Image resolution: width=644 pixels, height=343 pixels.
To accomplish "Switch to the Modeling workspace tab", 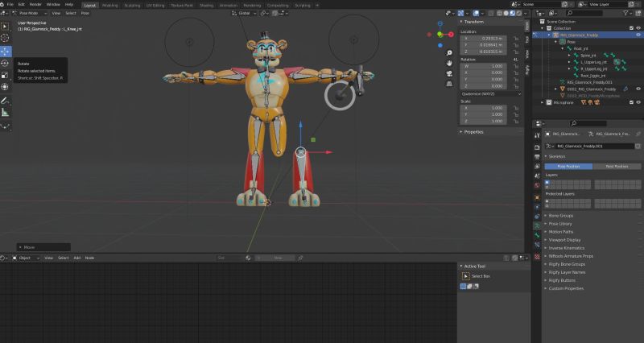I will [109, 6].
